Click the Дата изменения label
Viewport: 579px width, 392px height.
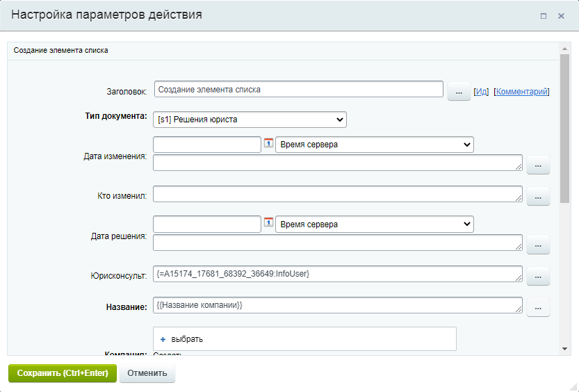[x=115, y=156]
